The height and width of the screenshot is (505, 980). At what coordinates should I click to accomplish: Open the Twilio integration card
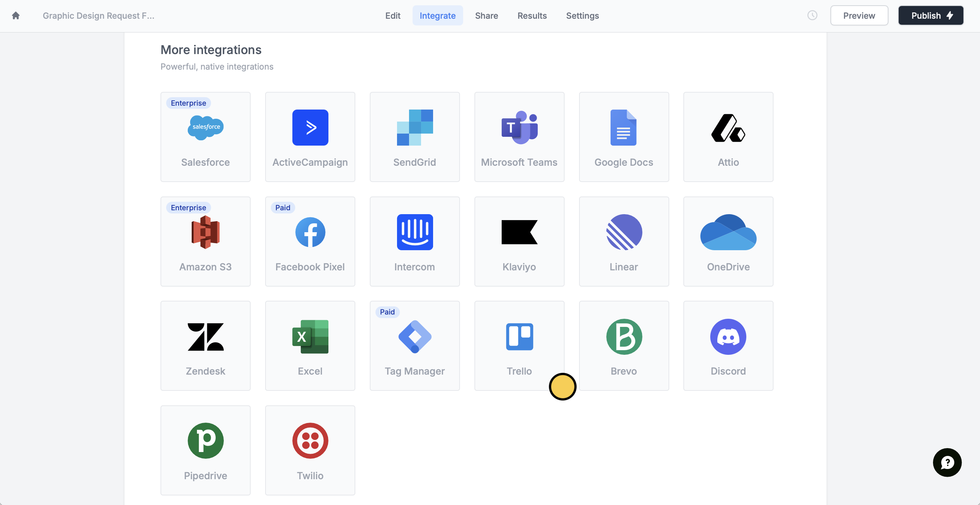pos(310,450)
